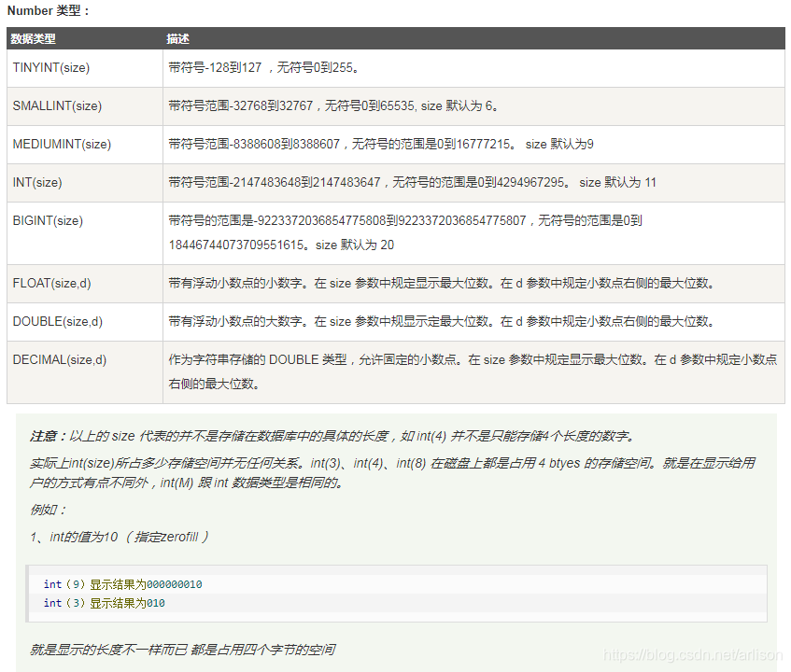791x672 pixels.
Task: Click description mentioning 'size 默认为 6'
Action: [333, 105]
